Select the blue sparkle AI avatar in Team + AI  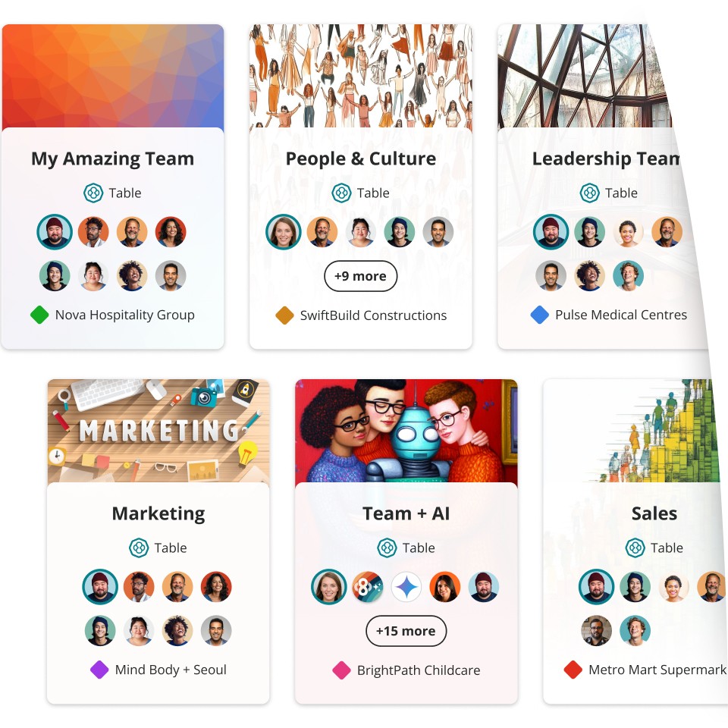tap(406, 587)
